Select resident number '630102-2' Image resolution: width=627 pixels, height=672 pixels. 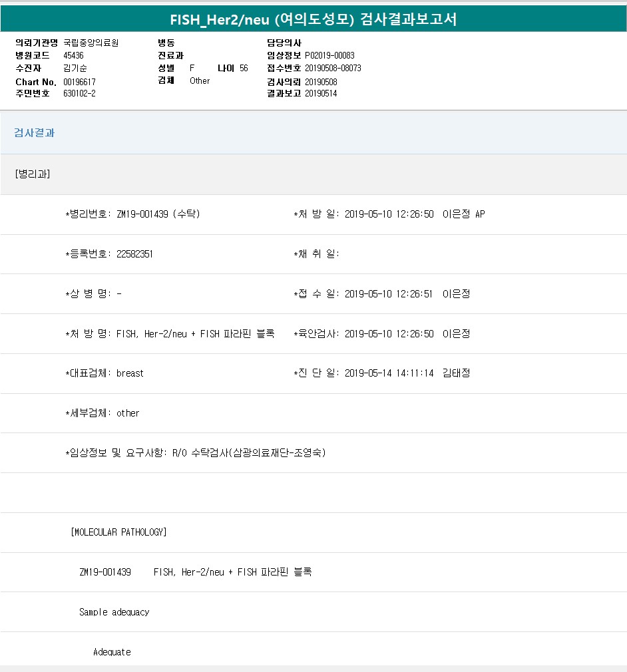point(79,93)
